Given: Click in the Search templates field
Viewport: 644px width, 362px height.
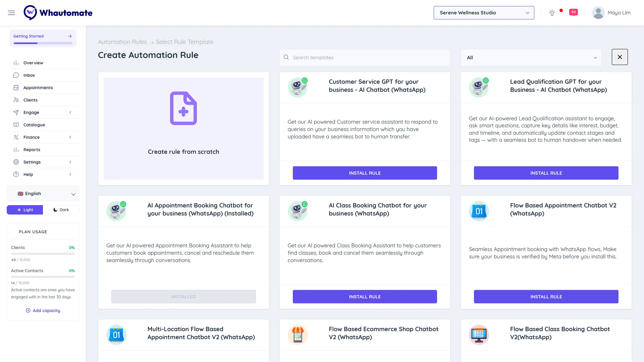Looking at the screenshot, I should (x=365, y=58).
